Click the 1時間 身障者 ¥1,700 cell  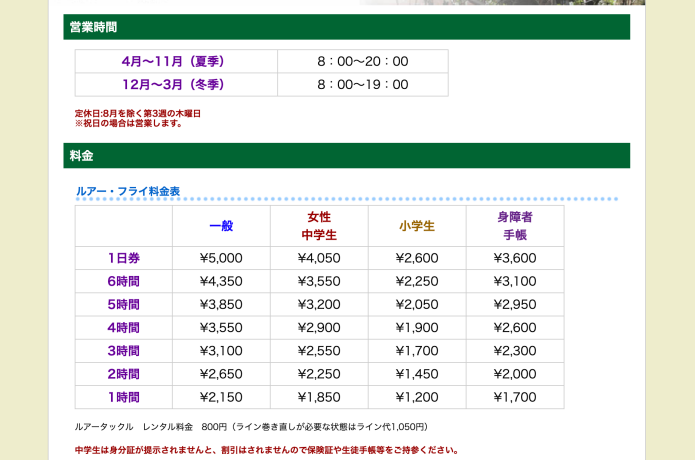[x=515, y=397]
